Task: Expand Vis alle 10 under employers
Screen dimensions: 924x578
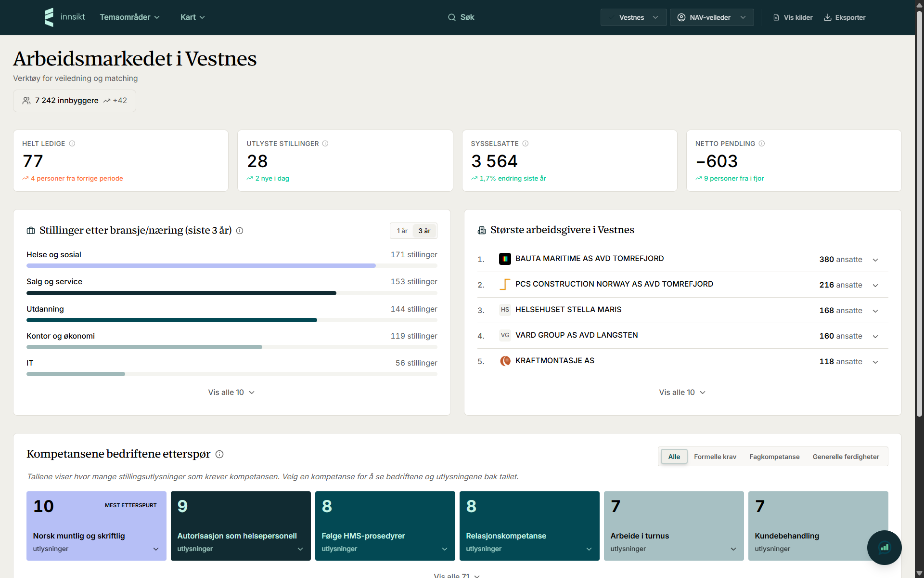Action: pos(682,393)
